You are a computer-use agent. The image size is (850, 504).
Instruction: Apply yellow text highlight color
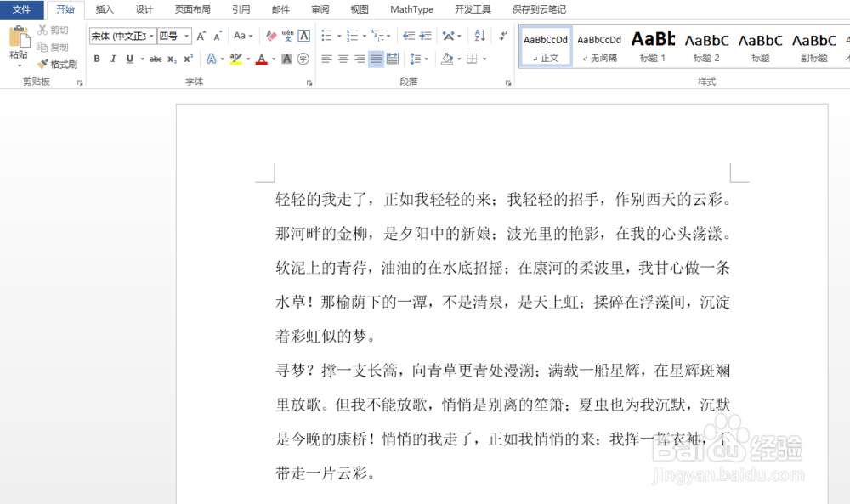coord(235,59)
